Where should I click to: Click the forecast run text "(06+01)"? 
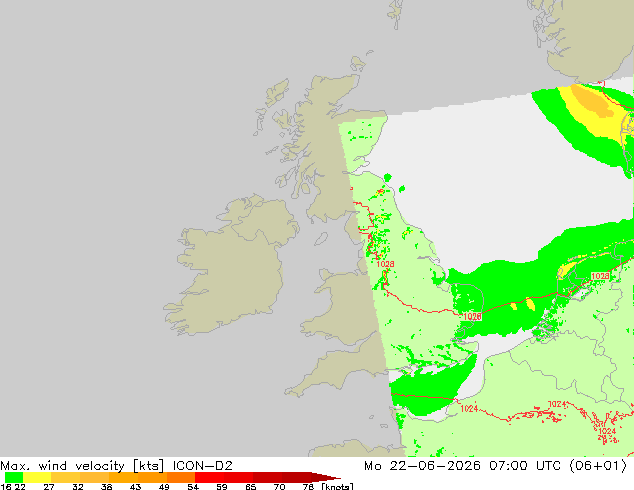[598, 466]
